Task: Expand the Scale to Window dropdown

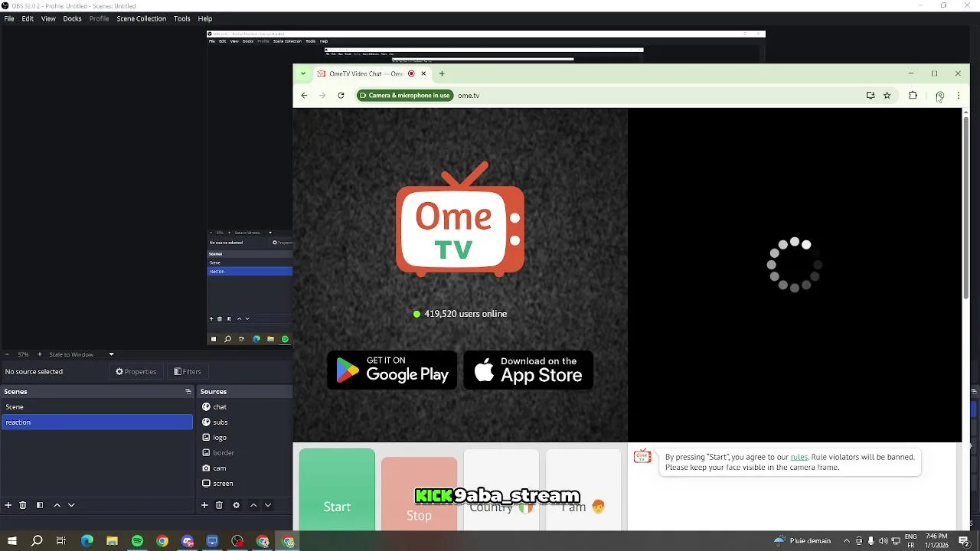Action: coord(111,354)
